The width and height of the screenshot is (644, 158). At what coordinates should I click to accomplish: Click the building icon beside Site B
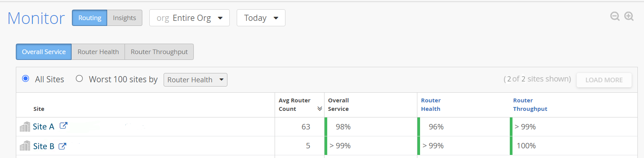click(25, 146)
